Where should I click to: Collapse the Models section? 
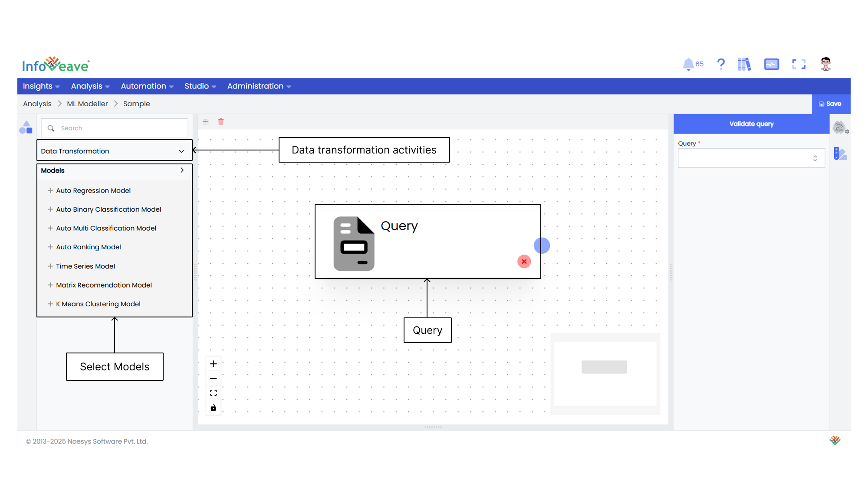pos(115,170)
